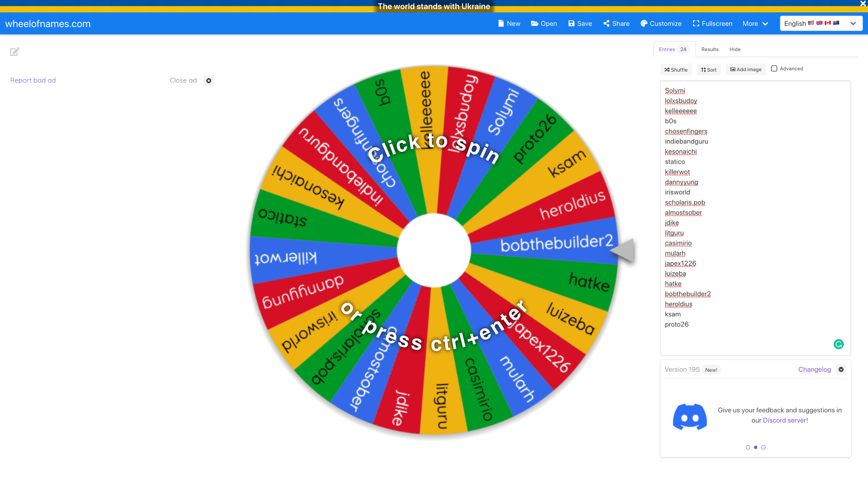Collapse the Version 195 changelog panel
The width and height of the screenshot is (868, 488).
[x=841, y=369]
